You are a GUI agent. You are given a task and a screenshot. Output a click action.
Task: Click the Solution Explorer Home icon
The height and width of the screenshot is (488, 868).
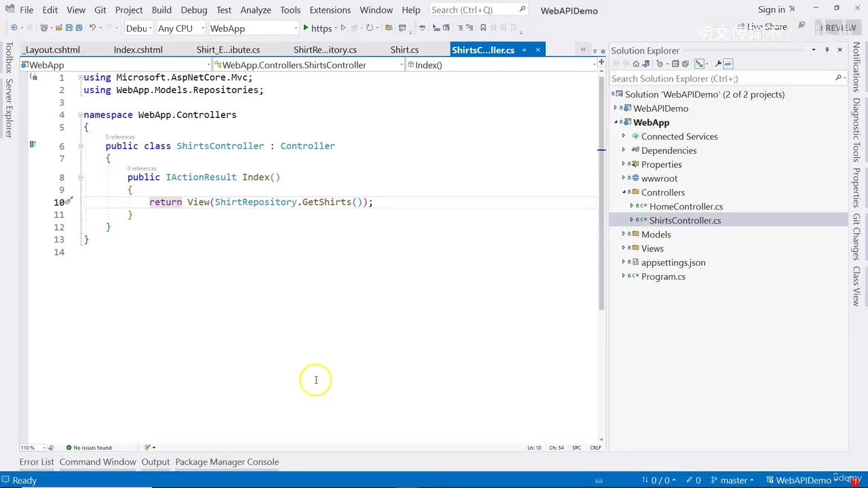tap(636, 64)
